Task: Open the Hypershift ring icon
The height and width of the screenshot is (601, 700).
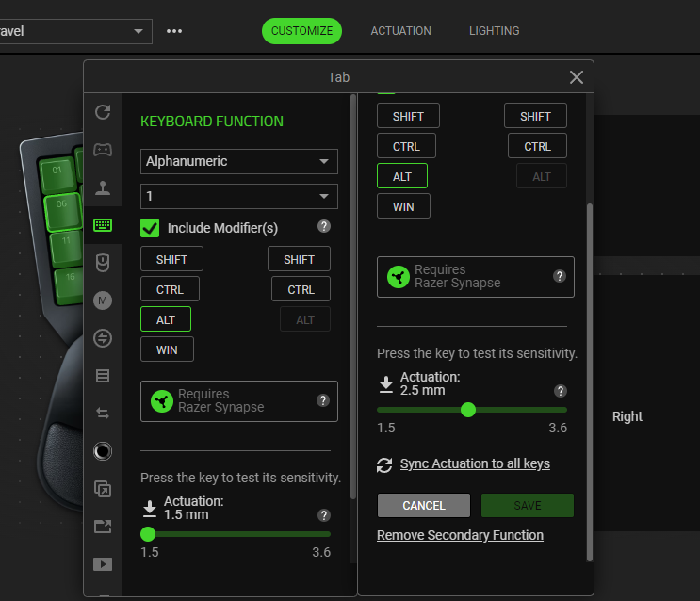Action: 103,451
